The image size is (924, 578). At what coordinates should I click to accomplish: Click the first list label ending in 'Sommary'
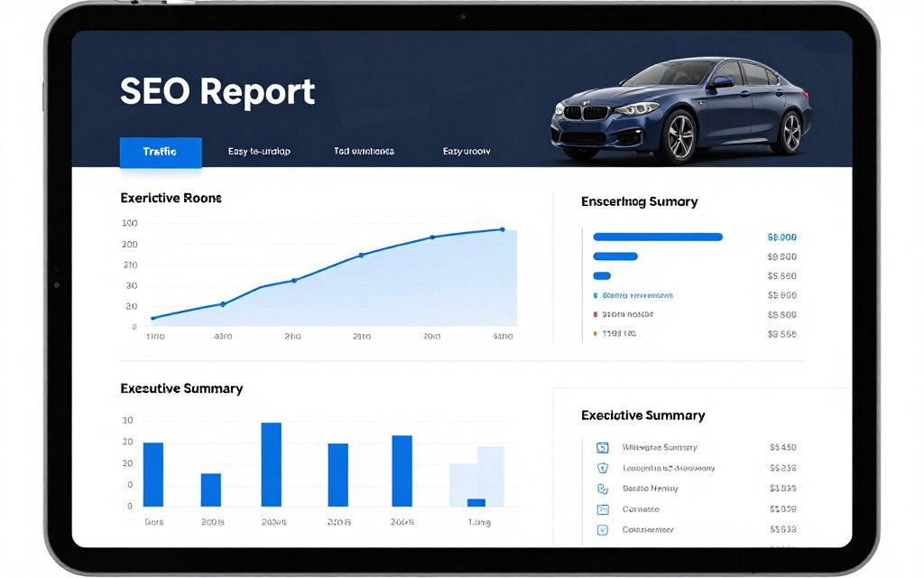point(660,448)
